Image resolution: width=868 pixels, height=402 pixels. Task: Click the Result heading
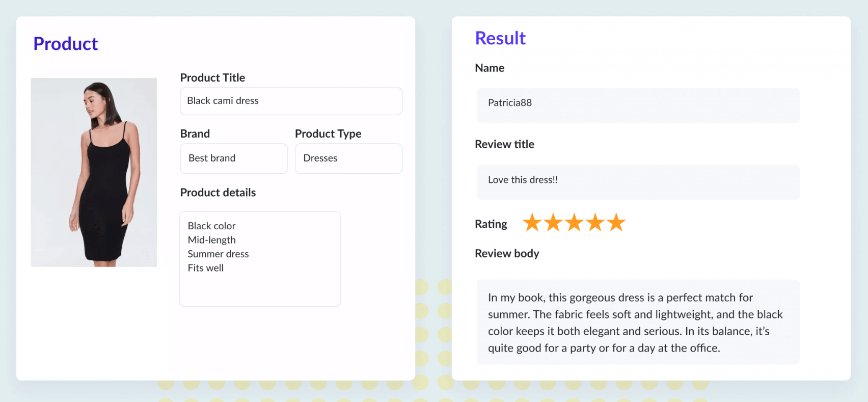coord(500,38)
